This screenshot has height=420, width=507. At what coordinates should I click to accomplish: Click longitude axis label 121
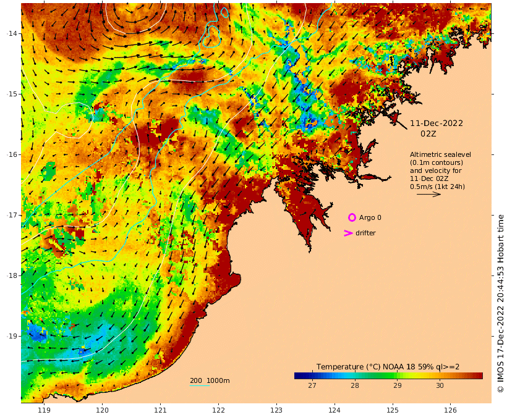point(160,410)
